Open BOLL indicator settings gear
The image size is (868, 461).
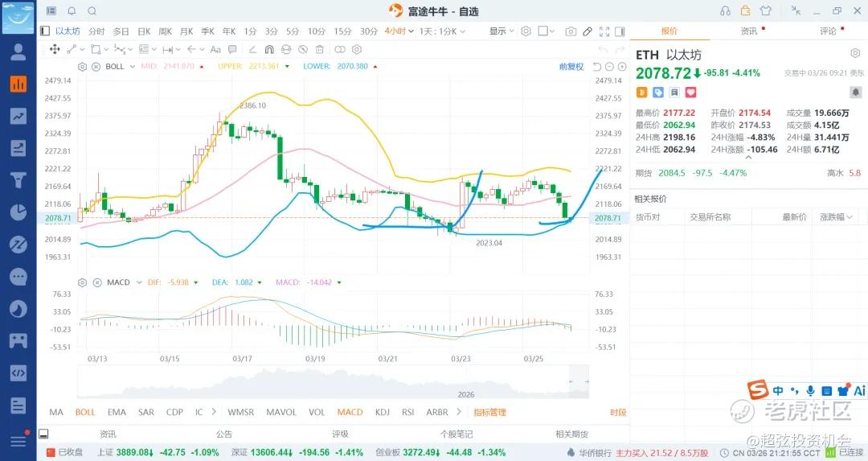83,67
